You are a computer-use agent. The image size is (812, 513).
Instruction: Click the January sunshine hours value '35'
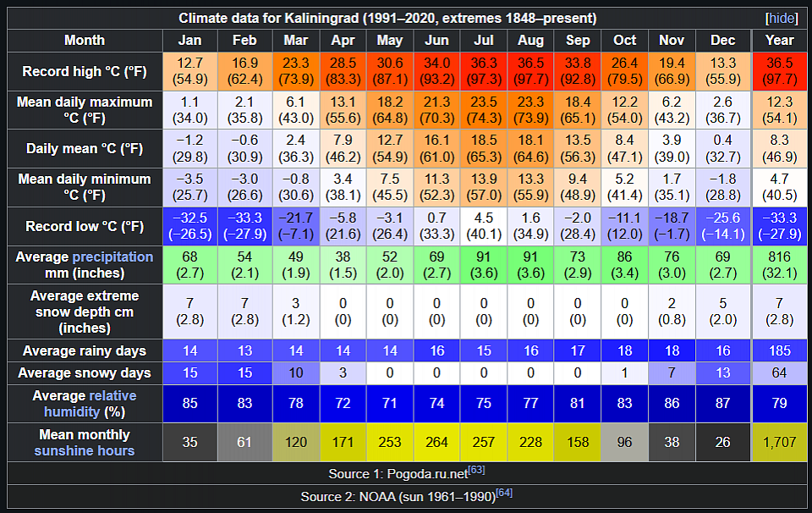click(x=190, y=442)
